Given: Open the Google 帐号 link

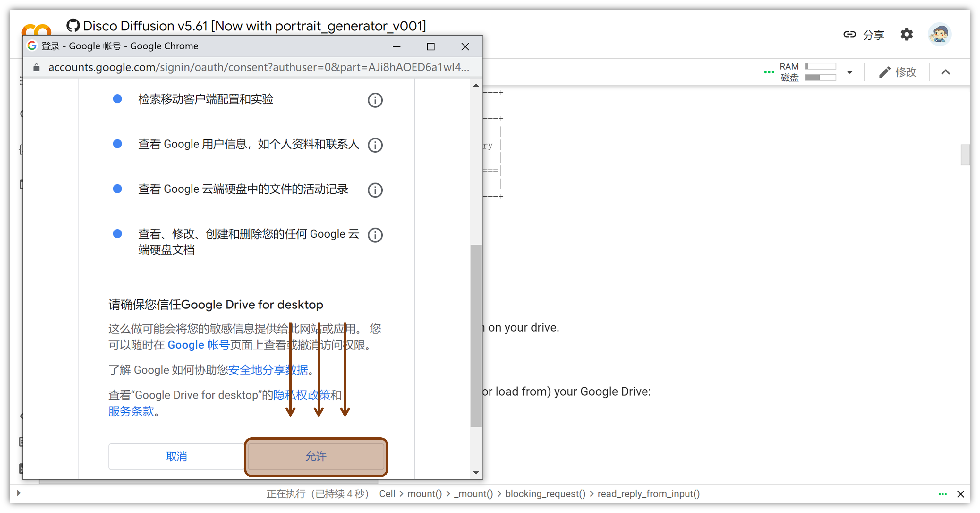Looking at the screenshot, I should [x=199, y=345].
